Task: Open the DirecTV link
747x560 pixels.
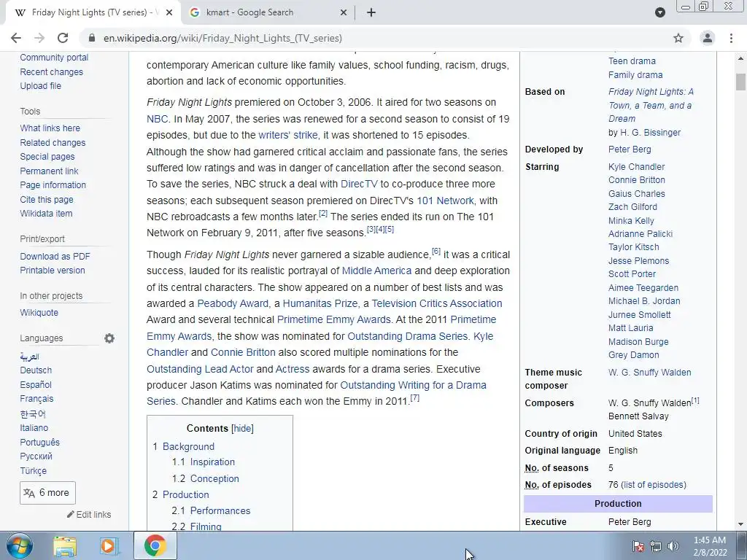Action: click(359, 184)
